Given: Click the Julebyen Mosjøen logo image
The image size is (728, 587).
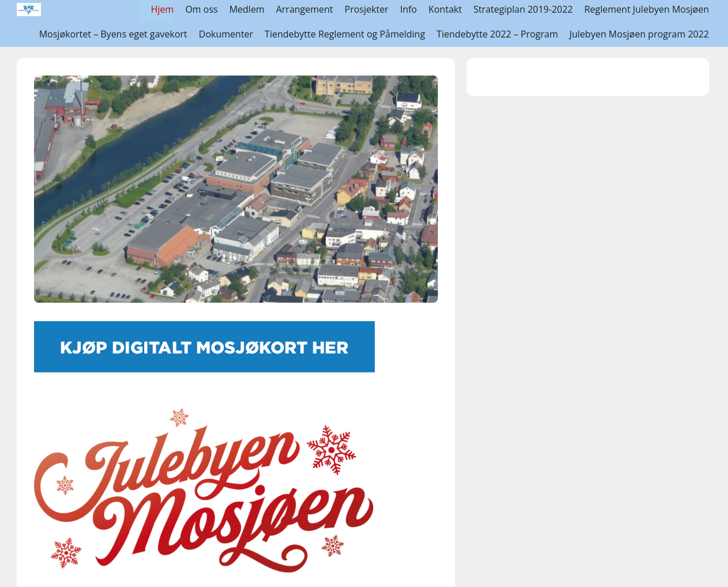Looking at the screenshot, I should [x=204, y=491].
